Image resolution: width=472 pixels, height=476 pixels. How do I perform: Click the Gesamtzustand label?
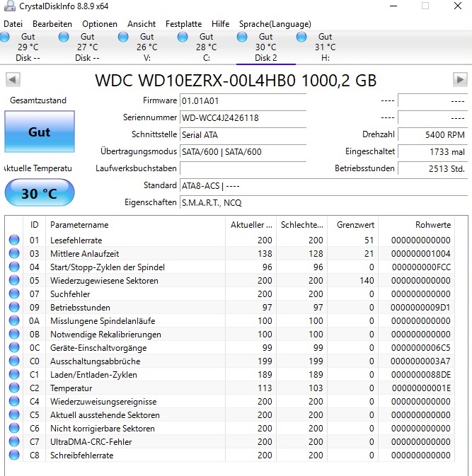click(x=38, y=100)
